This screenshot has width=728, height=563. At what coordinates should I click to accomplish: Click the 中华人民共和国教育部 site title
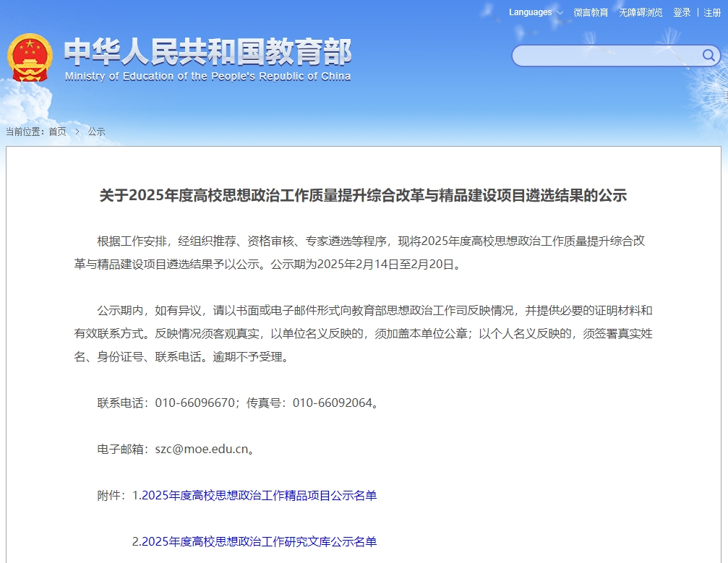tap(207, 52)
